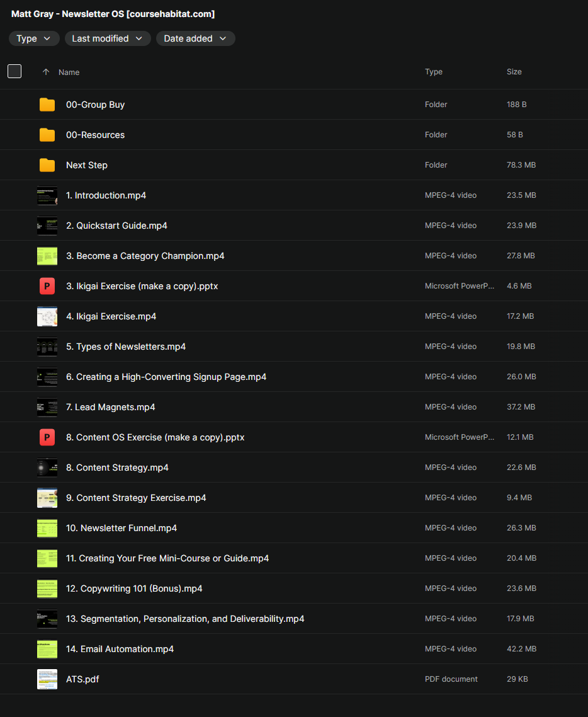Click the Next Step folder icon

click(x=47, y=165)
